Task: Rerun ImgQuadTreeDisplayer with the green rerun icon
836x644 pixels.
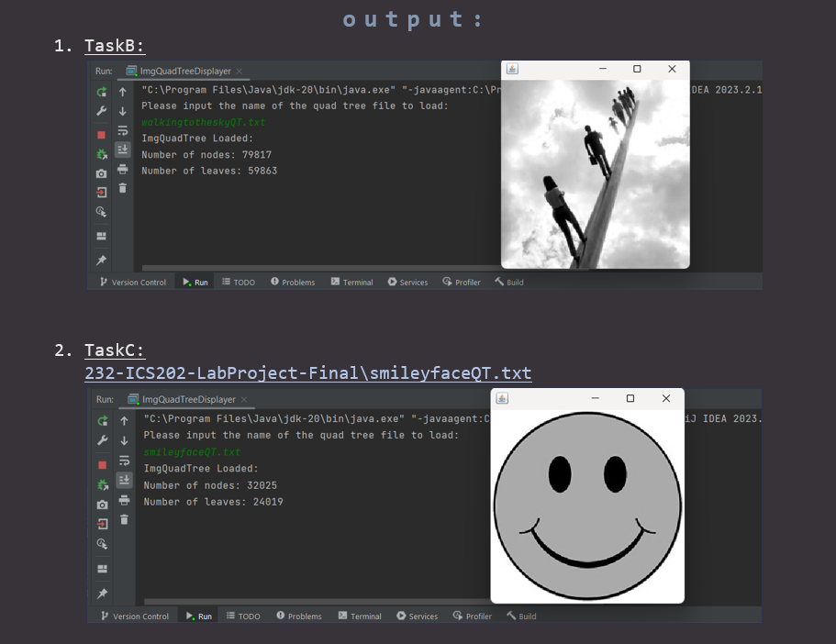Action: click(x=101, y=92)
